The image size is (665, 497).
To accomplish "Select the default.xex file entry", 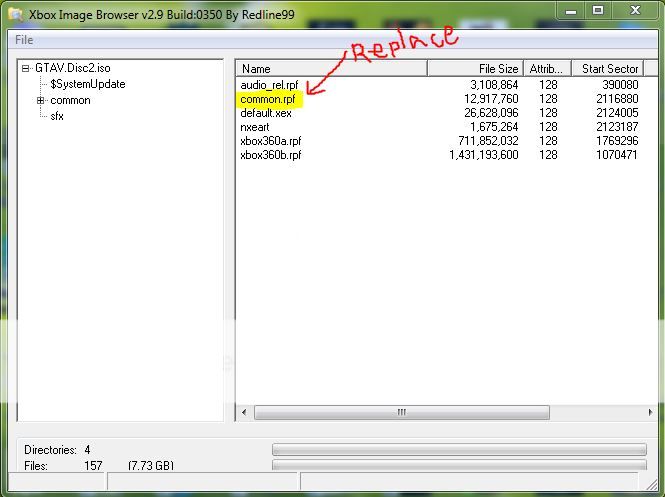I will 264,114.
